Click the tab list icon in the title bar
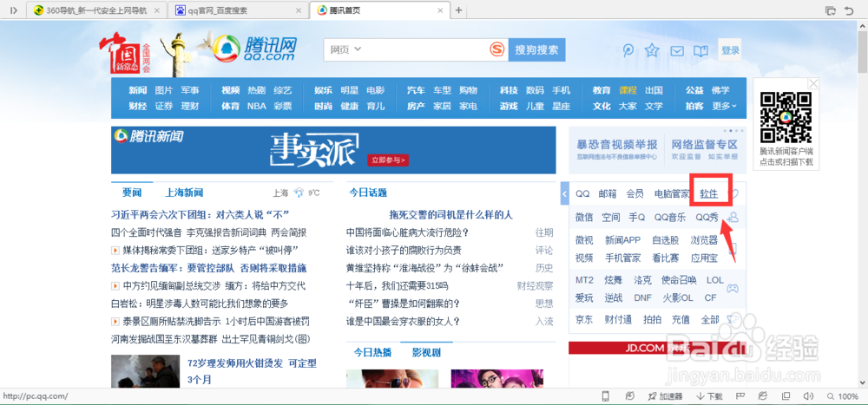The width and height of the screenshot is (868, 405). point(831,10)
